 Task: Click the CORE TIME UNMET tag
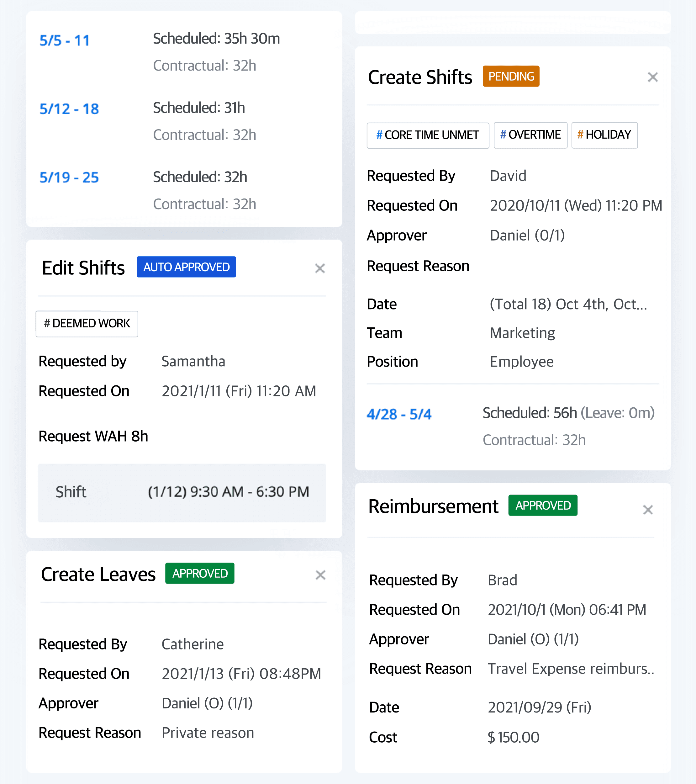pos(428,135)
